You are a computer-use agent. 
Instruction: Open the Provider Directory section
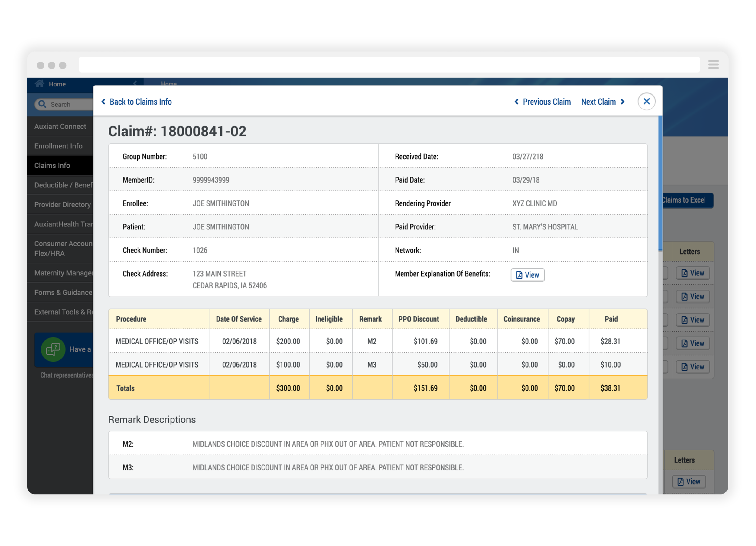pyautogui.click(x=62, y=205)
